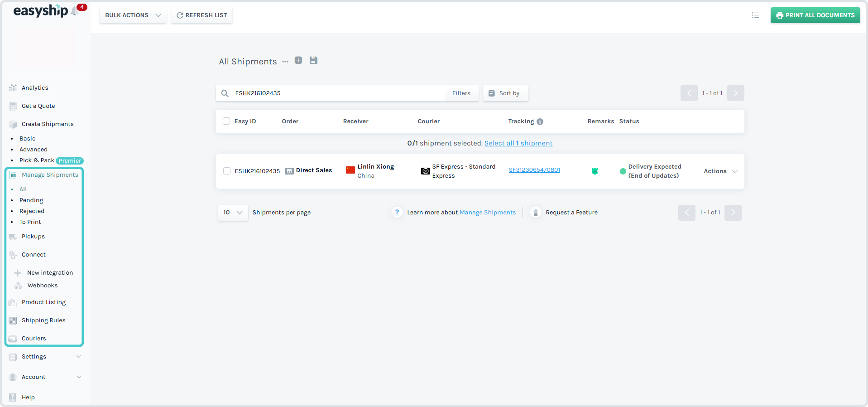Open Manage Shipments learn more link
868x407 pixels.
click(488, 213)
